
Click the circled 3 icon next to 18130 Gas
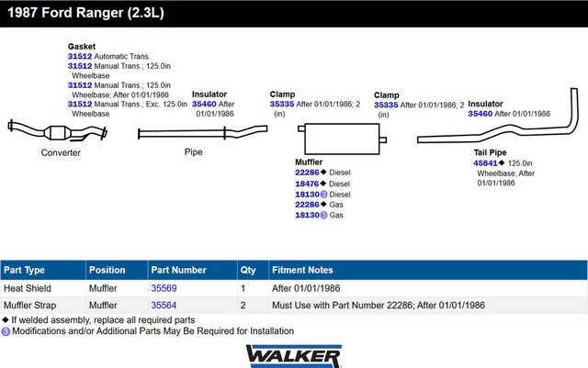pos(323,215)
